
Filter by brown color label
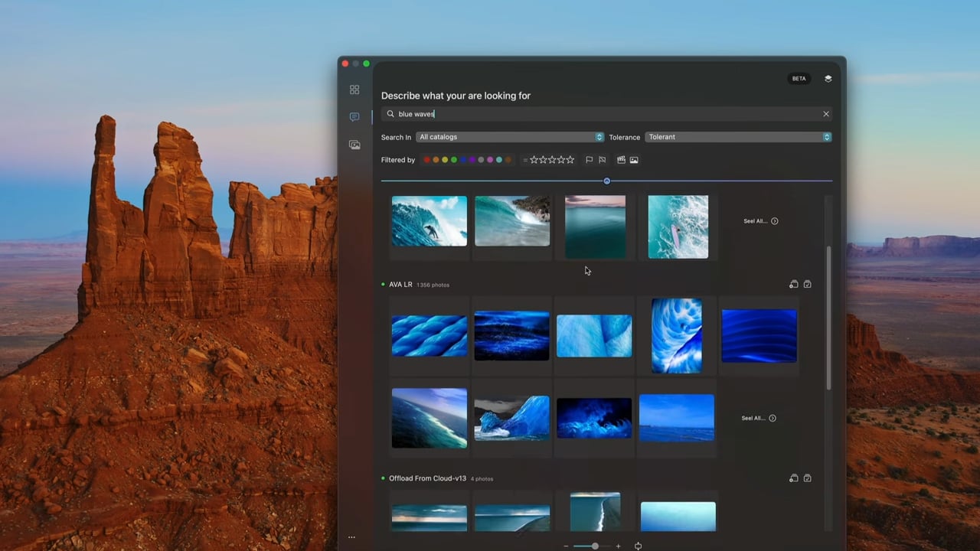[x=508, y=160]
